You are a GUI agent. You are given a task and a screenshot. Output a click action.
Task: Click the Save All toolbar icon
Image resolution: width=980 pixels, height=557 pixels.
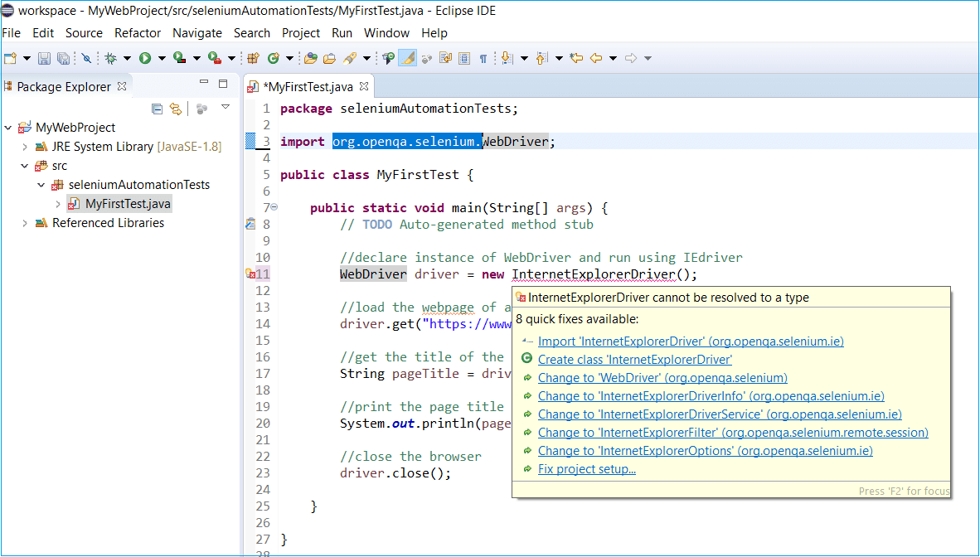[63, 58]
